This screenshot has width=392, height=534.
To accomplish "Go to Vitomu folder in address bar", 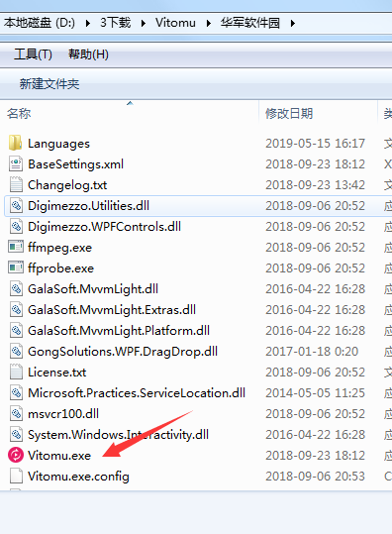I will click(x=175, y=23).
